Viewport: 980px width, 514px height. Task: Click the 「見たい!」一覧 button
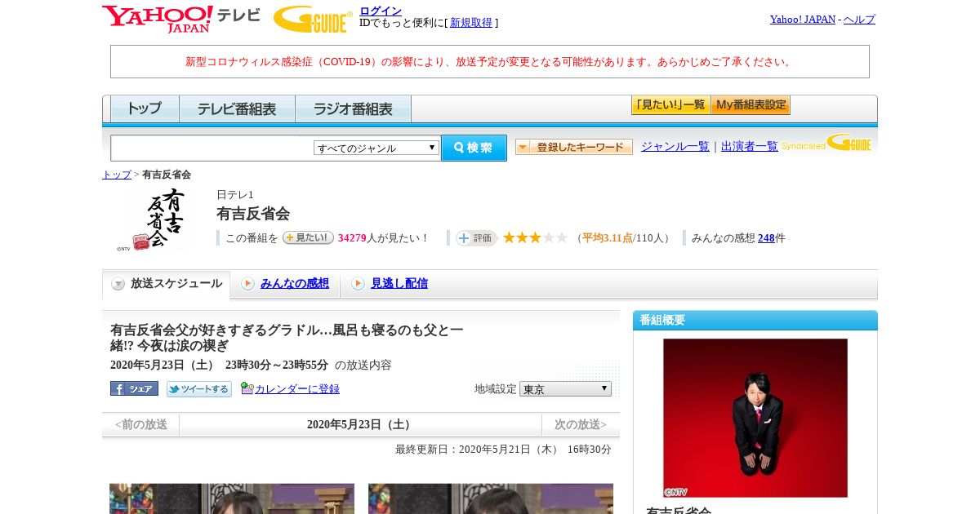tap(670, 105)
